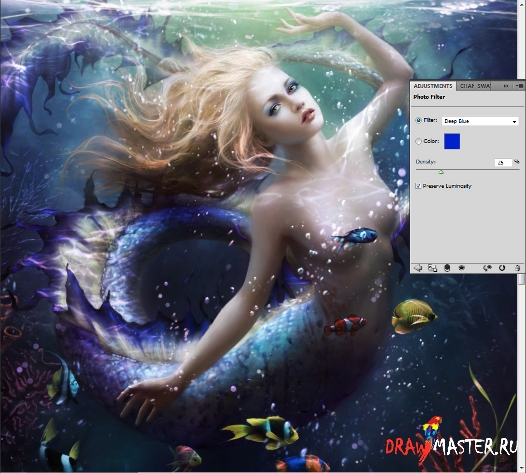
Task: Clip adjustment to layer icon
Action: (447, 268)
